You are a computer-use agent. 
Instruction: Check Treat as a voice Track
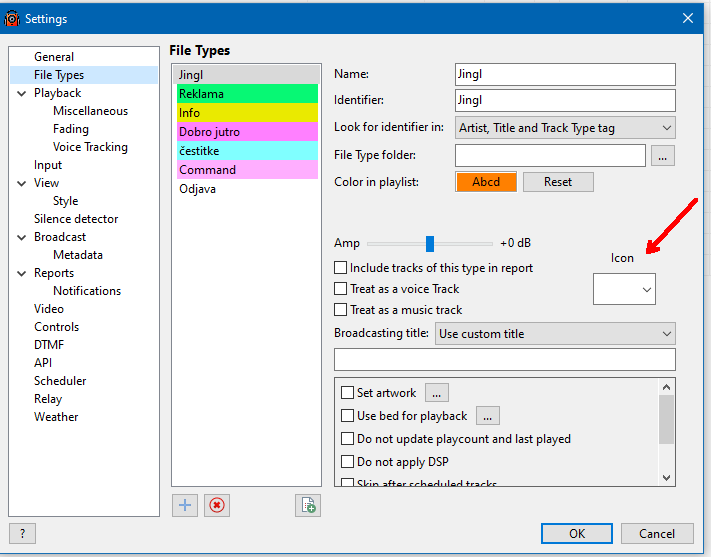point(342,289)
